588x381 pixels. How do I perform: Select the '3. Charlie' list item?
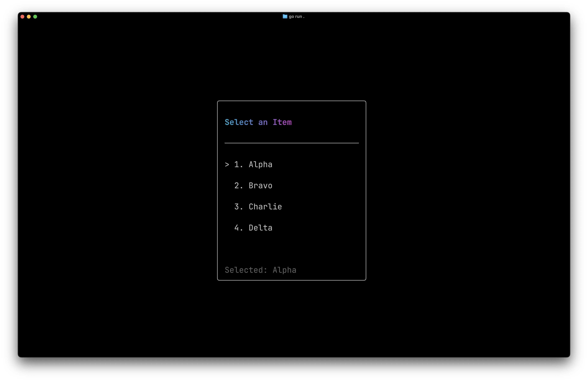(258, 206)
